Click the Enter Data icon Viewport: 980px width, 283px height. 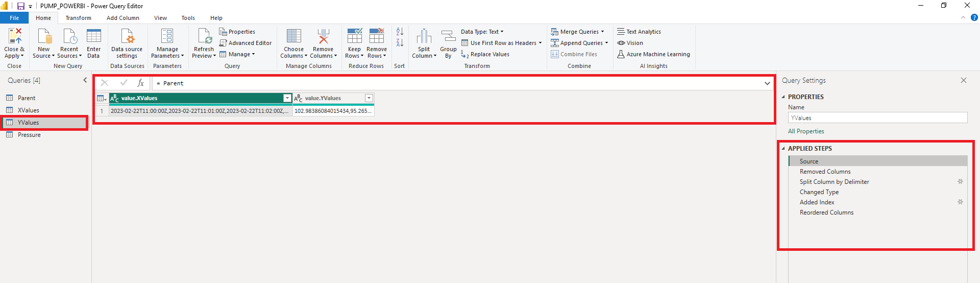94,36
